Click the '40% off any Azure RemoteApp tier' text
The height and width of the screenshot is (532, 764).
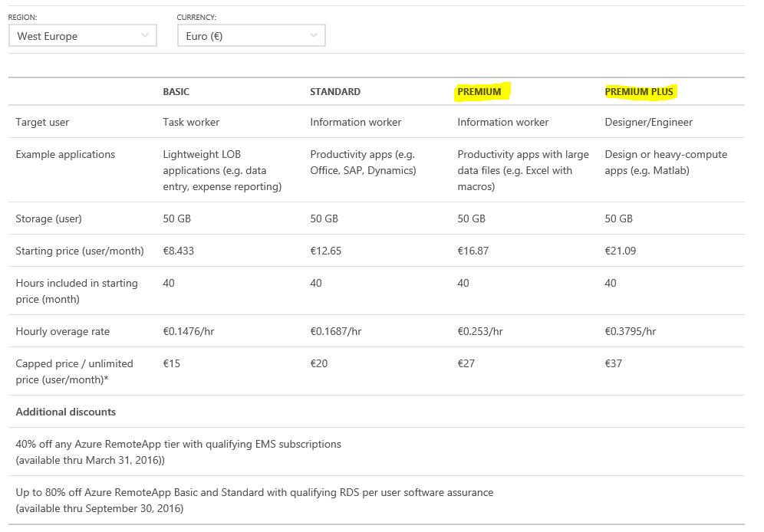(x=178, y=452)
